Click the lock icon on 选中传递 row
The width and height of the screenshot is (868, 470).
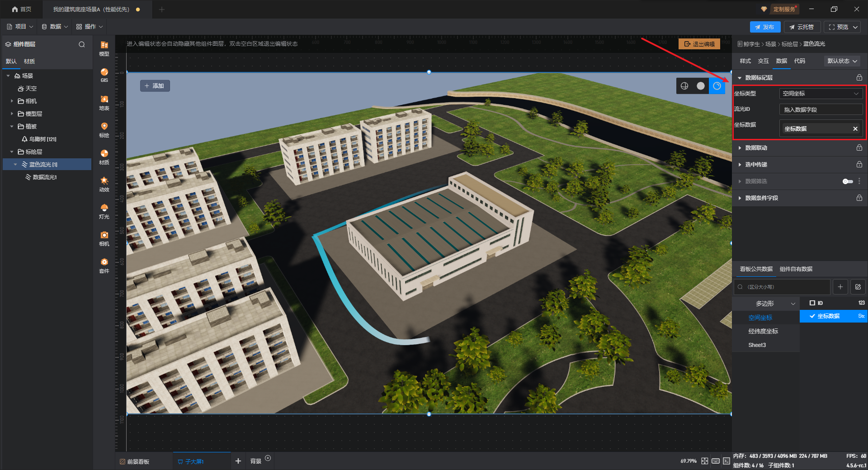[x=859, y=165]
